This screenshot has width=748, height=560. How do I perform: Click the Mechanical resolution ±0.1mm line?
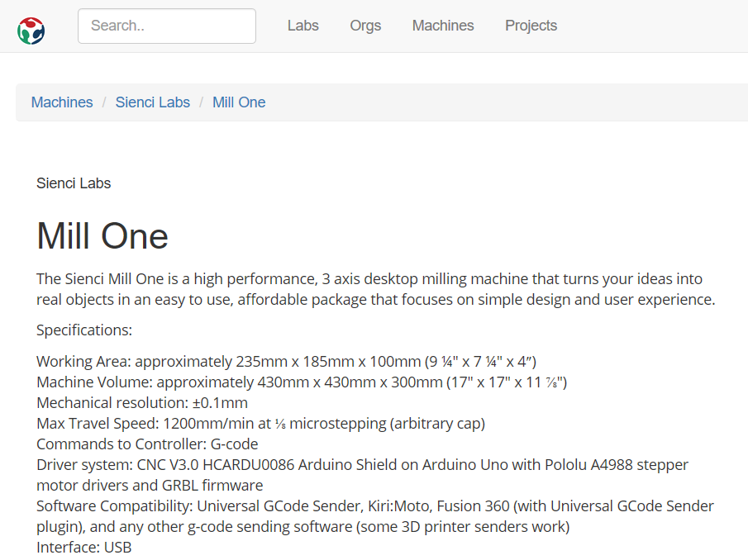tap(142, 403)
